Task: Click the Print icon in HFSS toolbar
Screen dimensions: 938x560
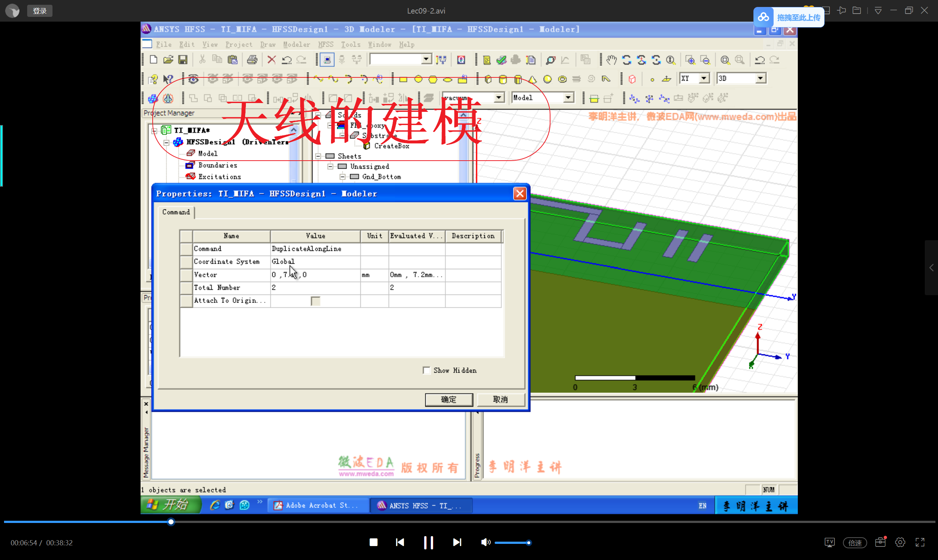Action: tap(252, 60)
